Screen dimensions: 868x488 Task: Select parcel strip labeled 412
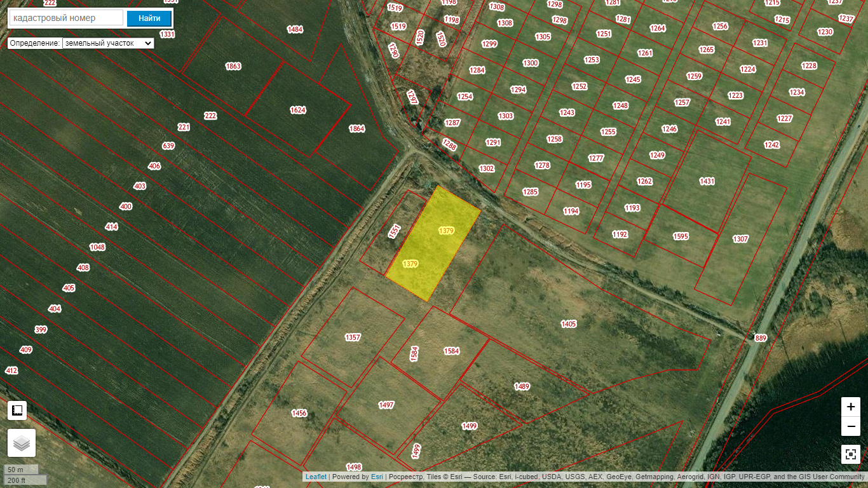tap(11, 370)
